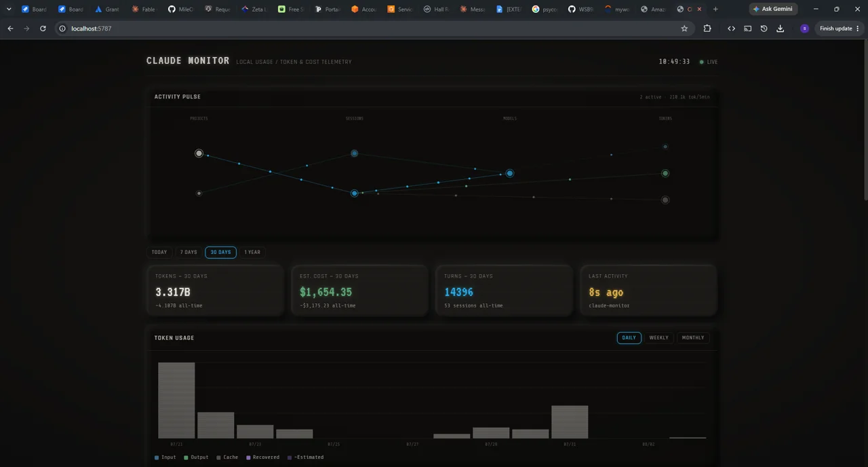
Task: Click the browser forward arrow
Action: (26, 29)
